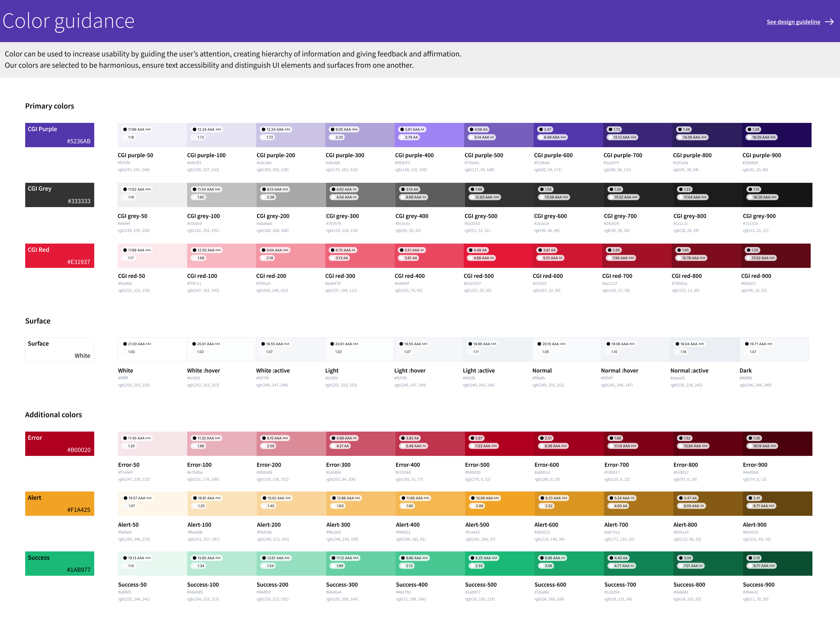Image resolution: width=840 pixels, height=630 pixels.
Task: Click the 16.19 AAA badge on Error-900
Action: click(x=762, y=446)
